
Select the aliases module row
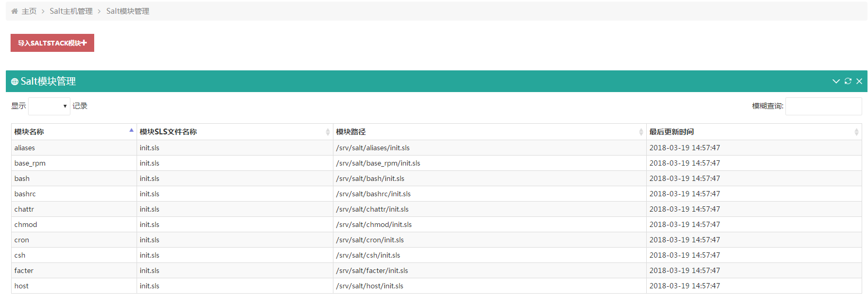[x=25, y=148]
